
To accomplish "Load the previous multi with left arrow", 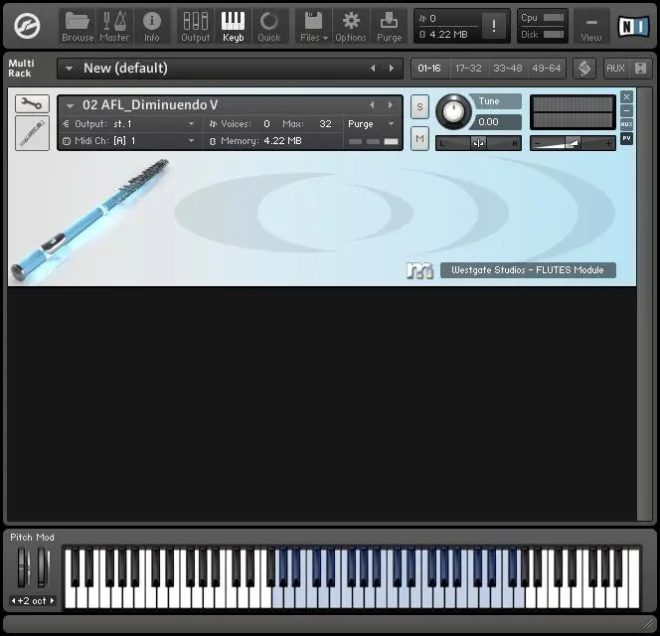I will 373,68.
